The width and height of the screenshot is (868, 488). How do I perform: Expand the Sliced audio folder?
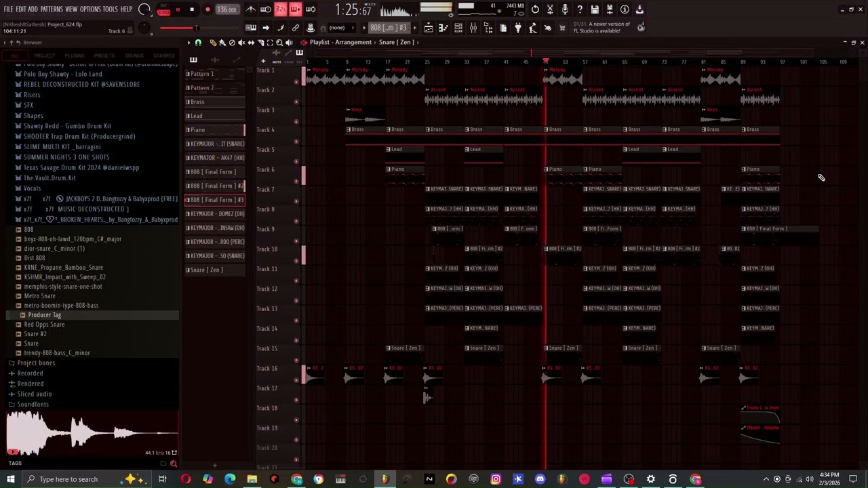[x=34, y=394]
